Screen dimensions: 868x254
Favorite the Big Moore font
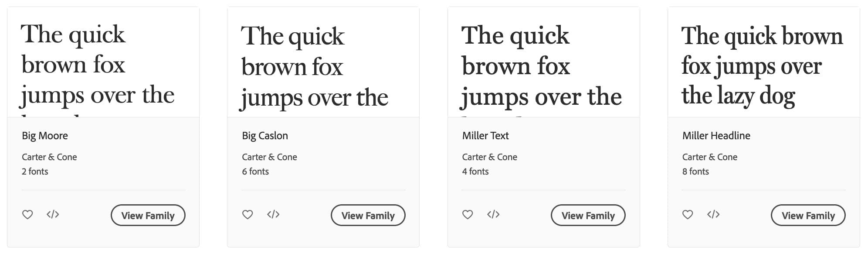(28, 214)
